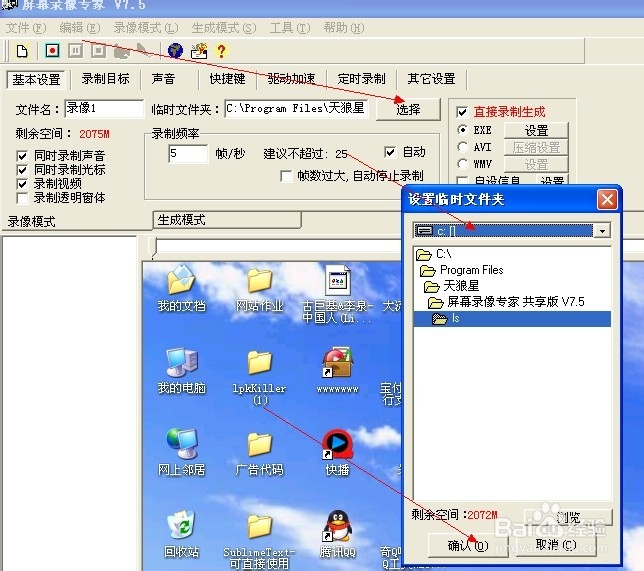The image size is (644, 571).
Task: Switch to the 快捷键 tab
Action: coord(227,79)
